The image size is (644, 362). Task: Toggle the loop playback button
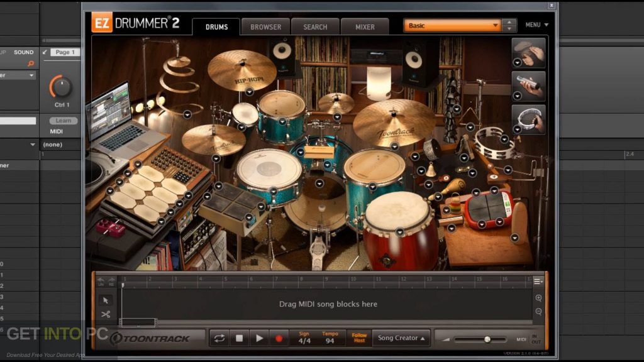click(219, 338)
